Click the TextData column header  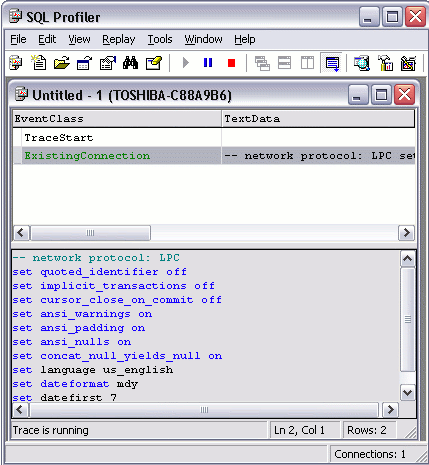[x=318, y=119]
